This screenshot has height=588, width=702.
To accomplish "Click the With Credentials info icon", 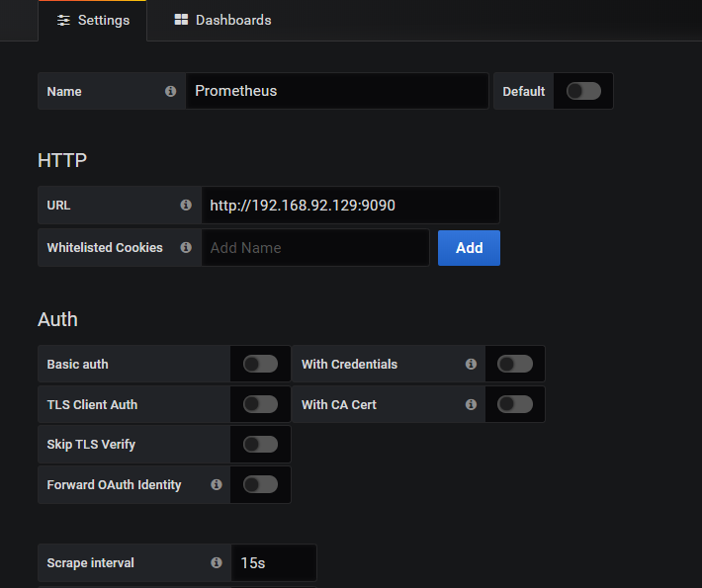I will point(471,365).
